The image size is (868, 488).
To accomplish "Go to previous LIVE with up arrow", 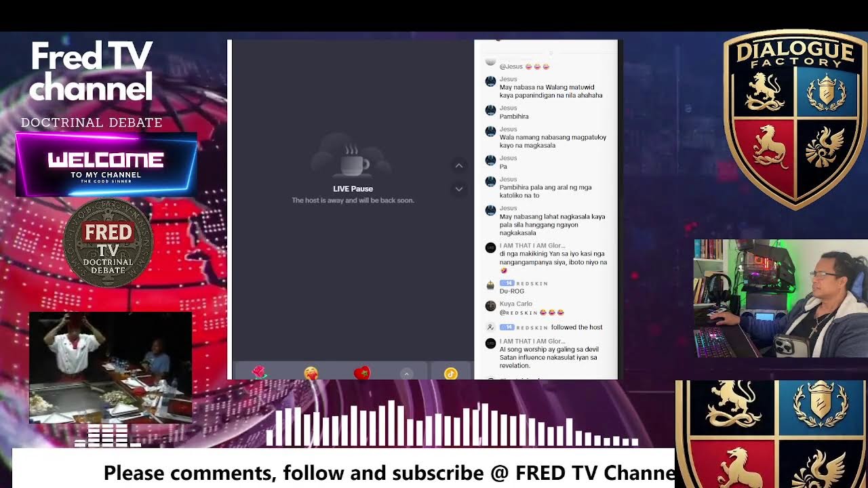I will tap(459, 165).
